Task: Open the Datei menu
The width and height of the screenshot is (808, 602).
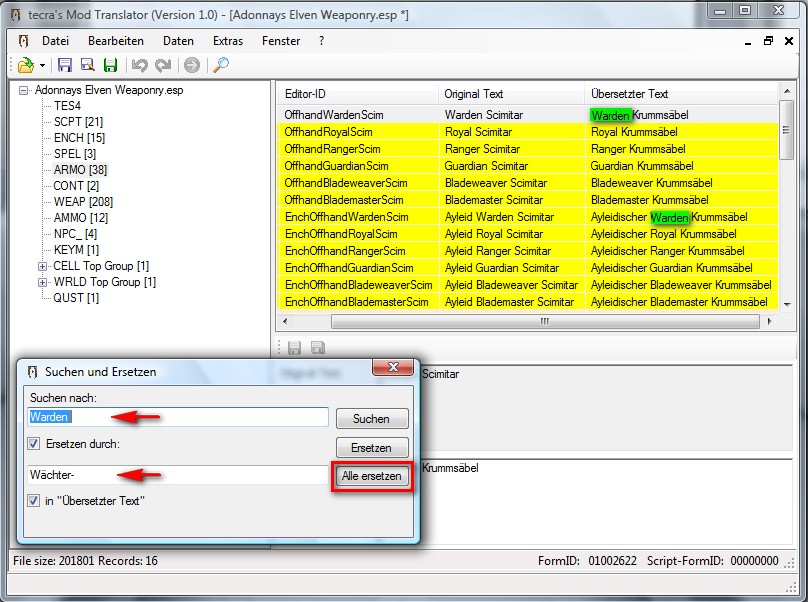Action: pos(55,41)
